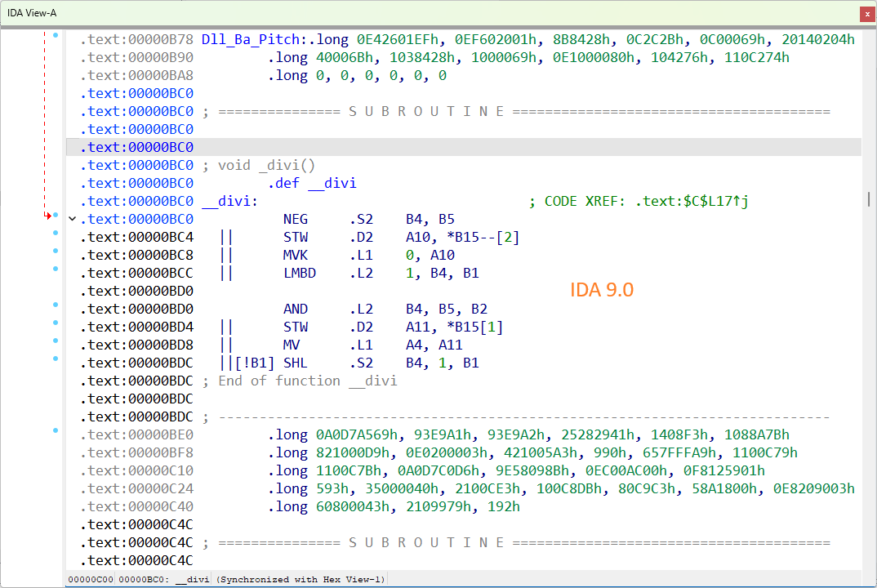Image resolution: width=877 pixels, height=588 pixels.
Task: Click the __divi: label line
Action: point(229,202)
